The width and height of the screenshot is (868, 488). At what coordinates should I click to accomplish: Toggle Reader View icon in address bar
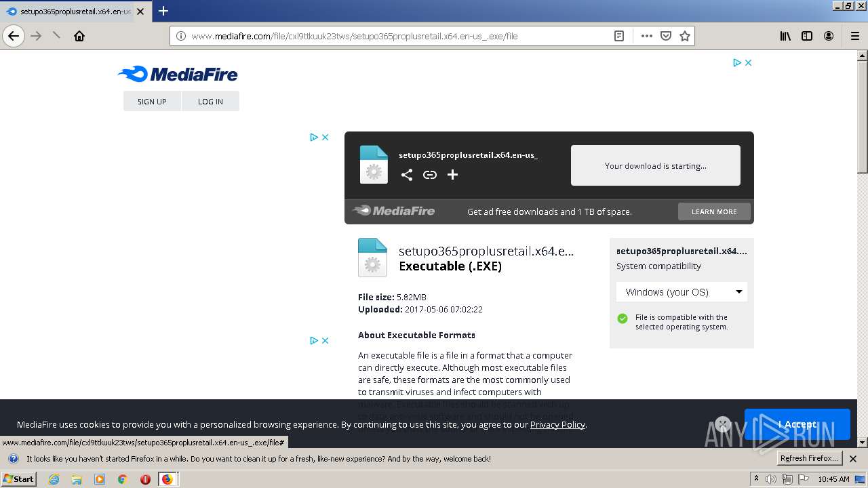coord(619,36)
